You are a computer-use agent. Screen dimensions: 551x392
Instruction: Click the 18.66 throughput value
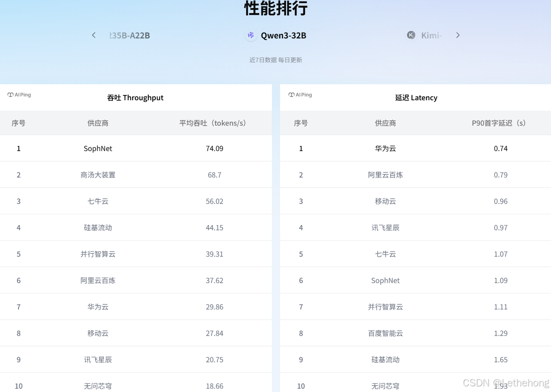coord(214,386)
